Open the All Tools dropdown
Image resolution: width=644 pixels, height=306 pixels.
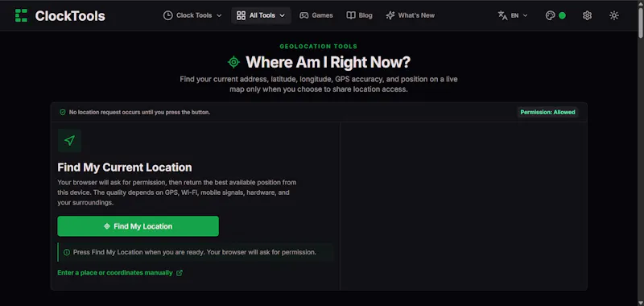tap(261, 15)
